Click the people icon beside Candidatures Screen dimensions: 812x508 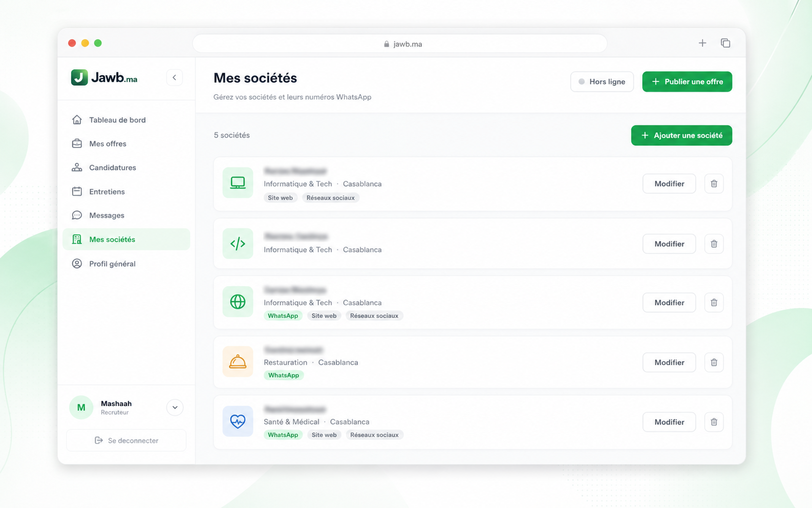77,167
